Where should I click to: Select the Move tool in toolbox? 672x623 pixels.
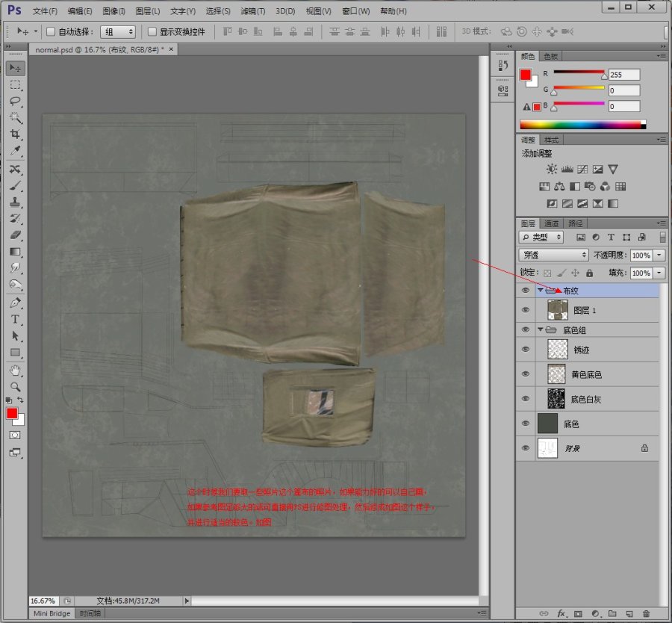click(x=16, y=68)
